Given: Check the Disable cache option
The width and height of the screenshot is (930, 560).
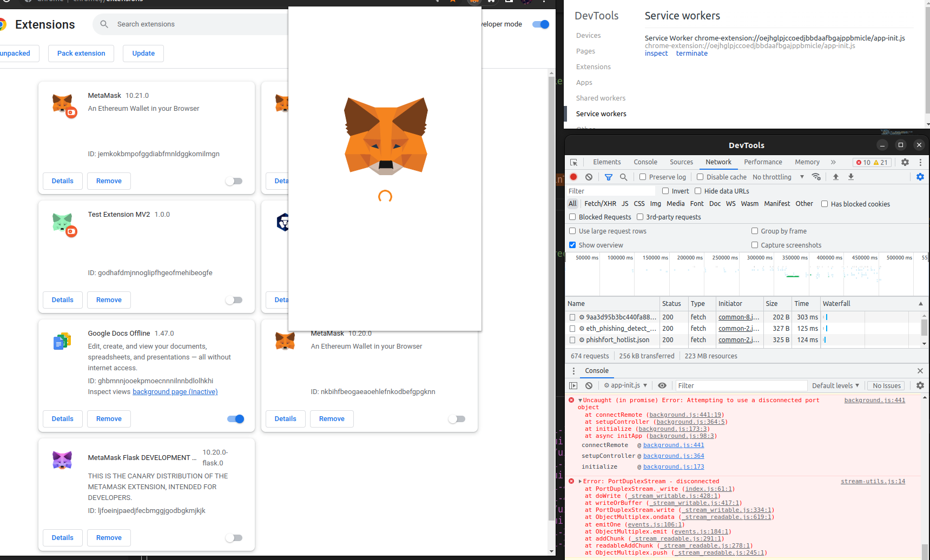Looking at the screenshot, I should pyautogui.click(x=698, y=177).
